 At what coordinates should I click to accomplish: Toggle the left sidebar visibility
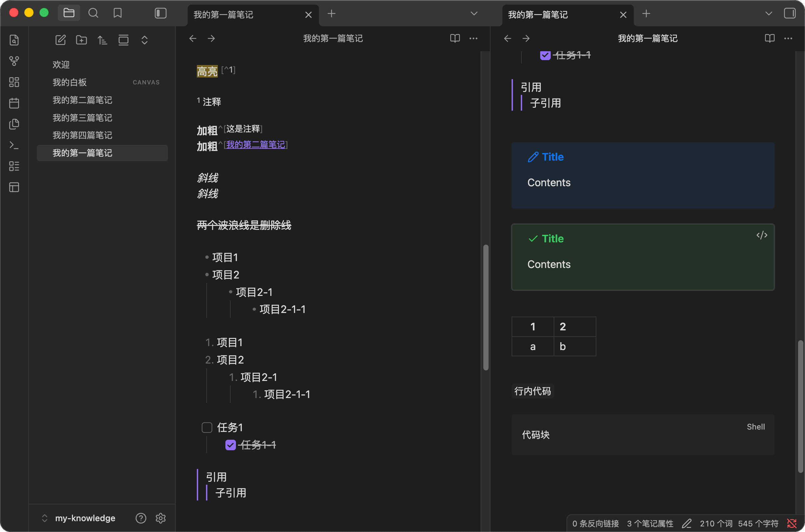click(x=161, y=13)
